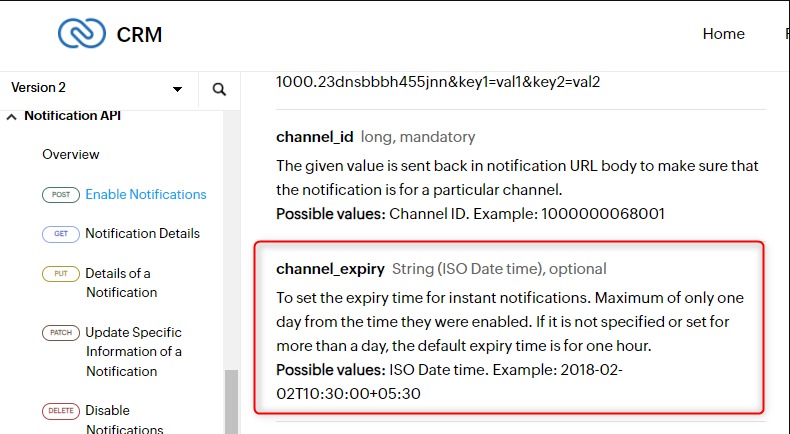
Task: Click the PUT method badge
Action: coord(60,274)
